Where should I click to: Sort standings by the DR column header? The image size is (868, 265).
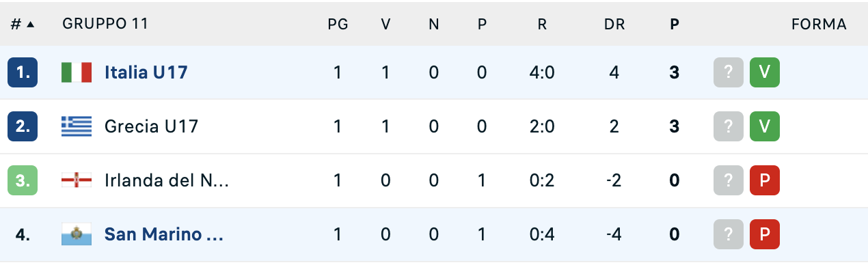(614, 25)
